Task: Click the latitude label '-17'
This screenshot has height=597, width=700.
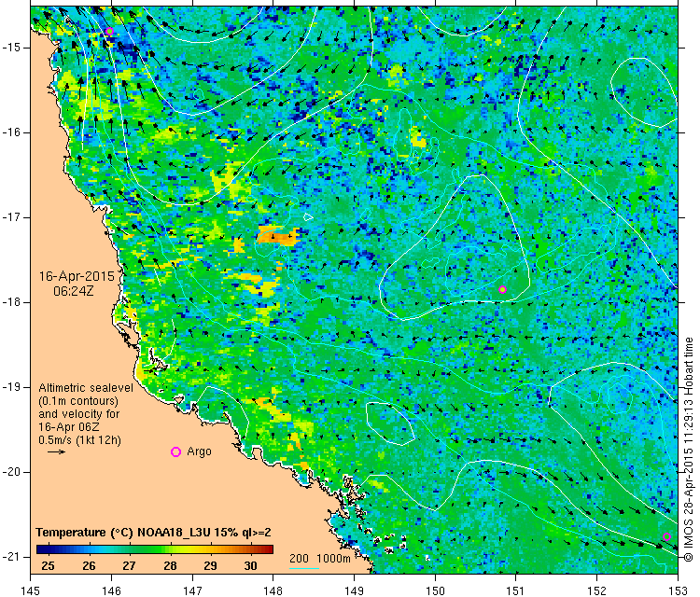Action: click(12, 217)
